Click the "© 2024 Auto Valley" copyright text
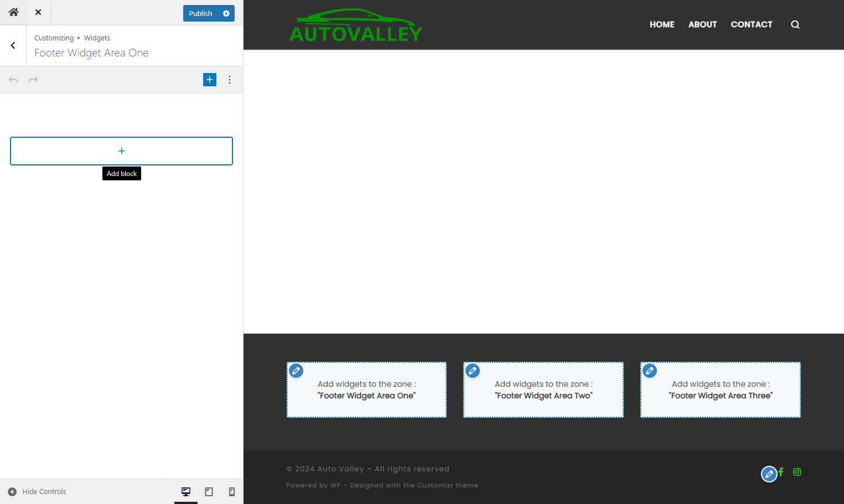Image resolution: width=844 pixels, height=504 pixels. coord(325,469)
